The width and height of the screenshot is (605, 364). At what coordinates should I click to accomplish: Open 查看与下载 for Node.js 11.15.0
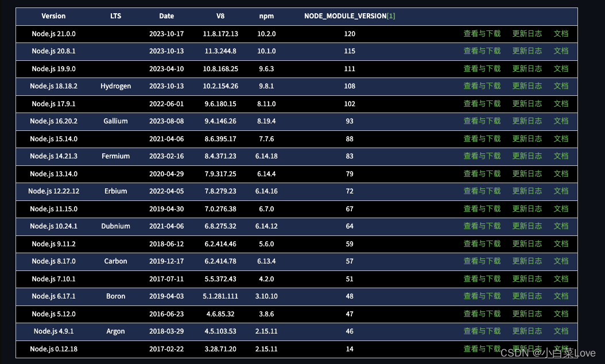(x=482, y=209)
